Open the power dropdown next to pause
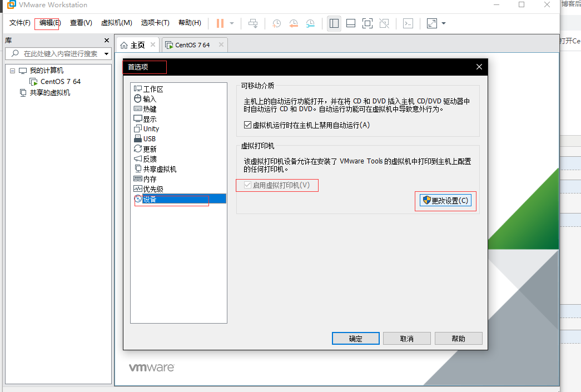The height and width of the screenshot is (392, 581). (x=232, y=23)
